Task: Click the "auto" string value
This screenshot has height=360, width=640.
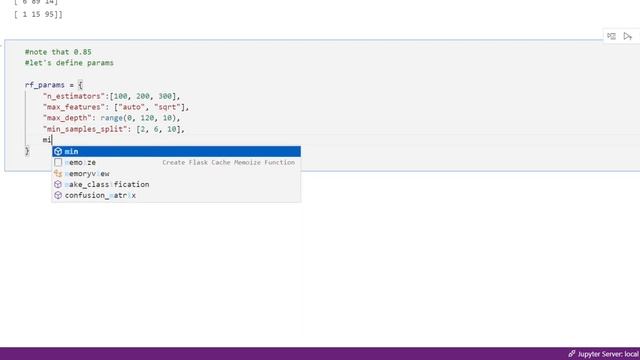Action: click(131, 107)
